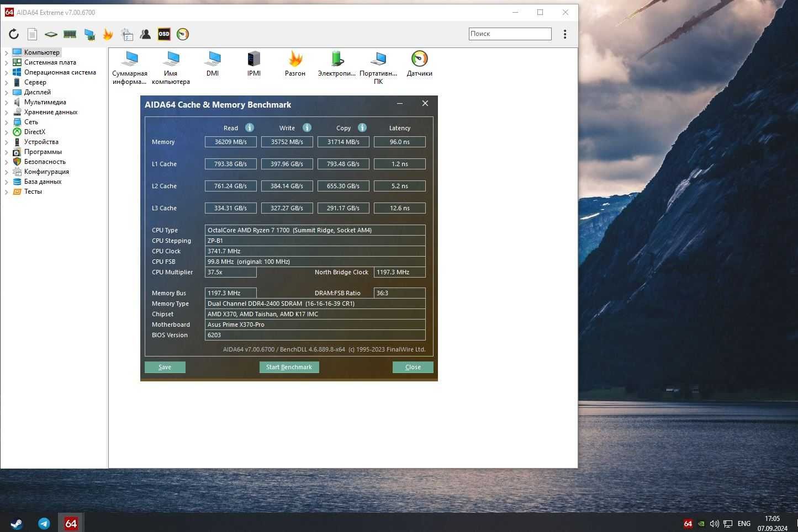Click the AIDA64 taskbar button

pos(71,523)
